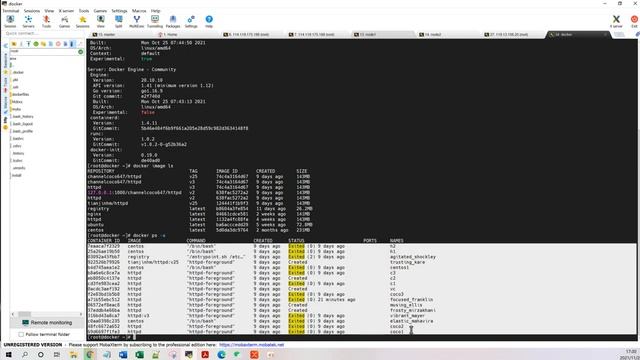This screenshot has height=360, width=640.
Task: Select the .bashrc file
Action: [18, 138]
